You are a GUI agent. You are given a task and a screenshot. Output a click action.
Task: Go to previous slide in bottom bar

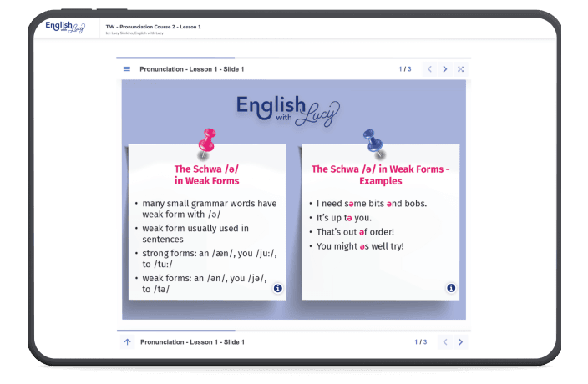445,342
